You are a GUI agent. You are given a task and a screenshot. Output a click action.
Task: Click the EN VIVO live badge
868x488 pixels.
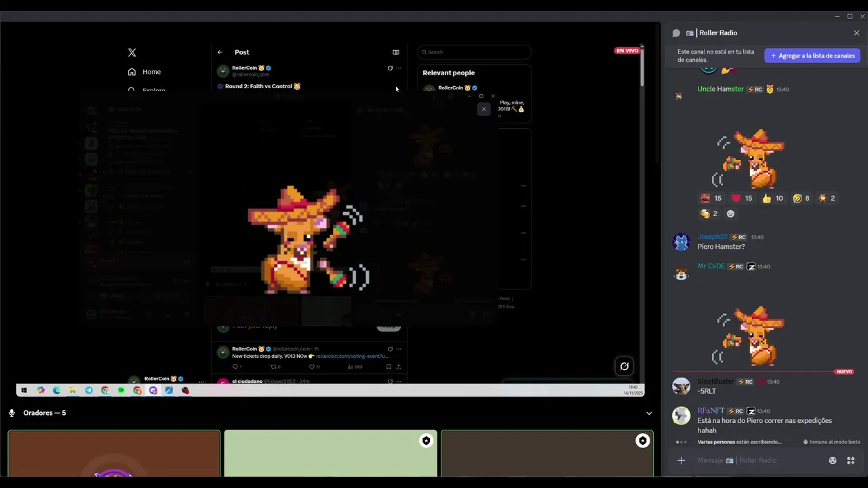point(627,51)
